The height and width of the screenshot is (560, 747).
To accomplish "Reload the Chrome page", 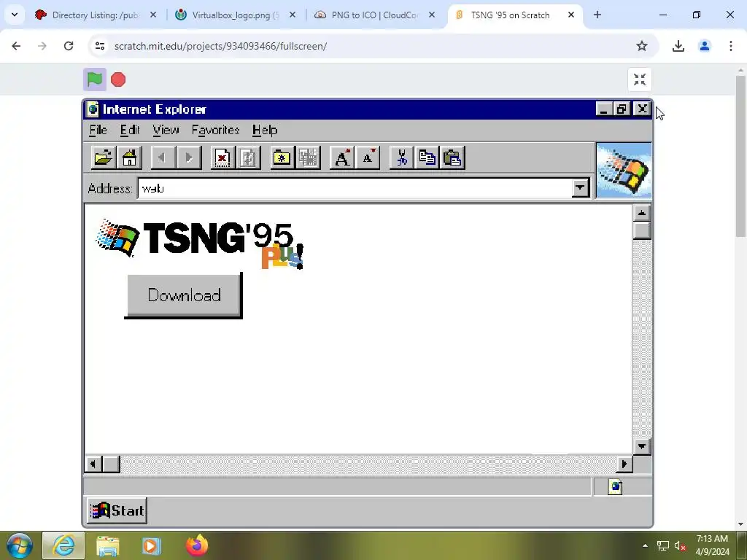I will click(69, 46).
